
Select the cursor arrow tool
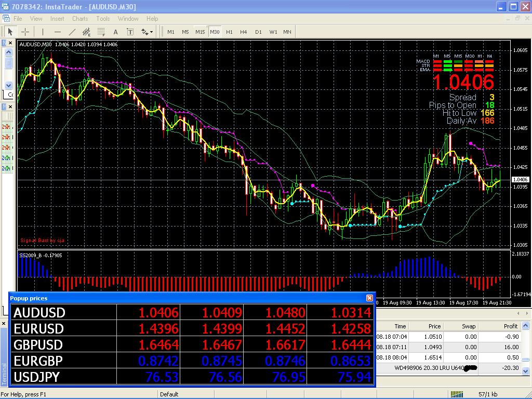pyautogui.click(x=10, y=32)
